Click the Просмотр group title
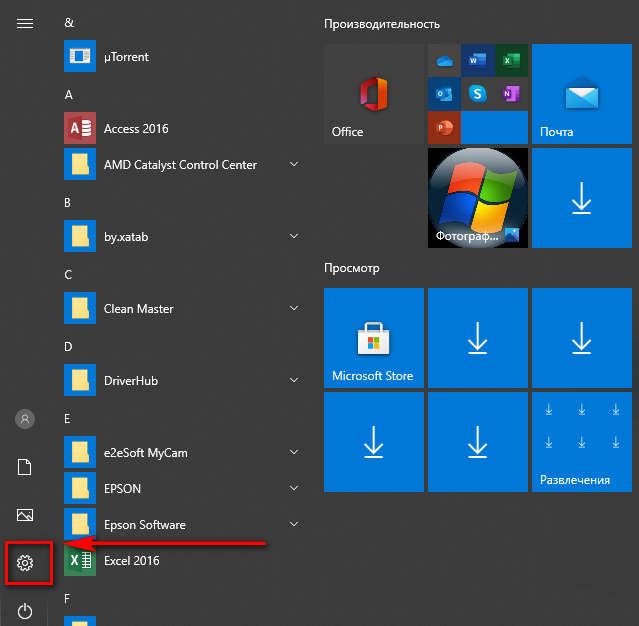 pyautogui.click(x=352, y=268)
